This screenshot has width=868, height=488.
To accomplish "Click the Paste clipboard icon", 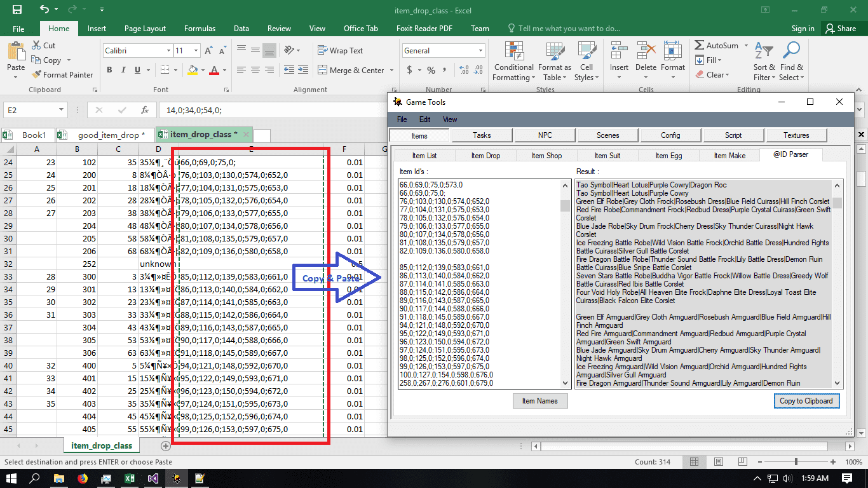I will click(x=16, y=51).
